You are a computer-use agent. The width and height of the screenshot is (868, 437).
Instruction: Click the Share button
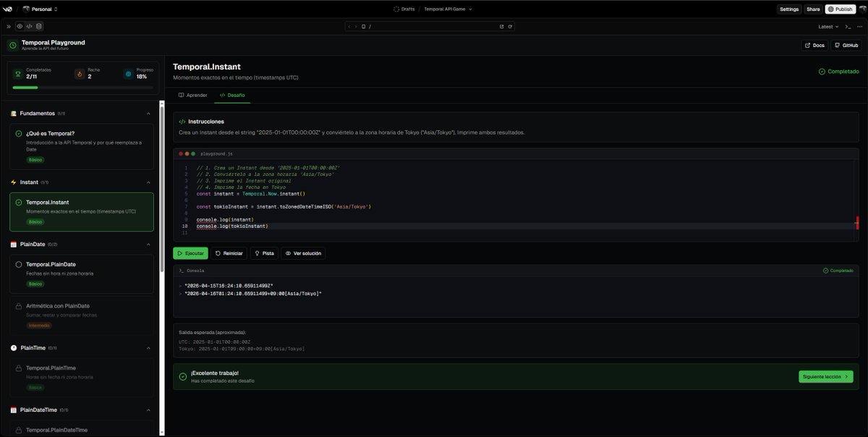point(813,9)
